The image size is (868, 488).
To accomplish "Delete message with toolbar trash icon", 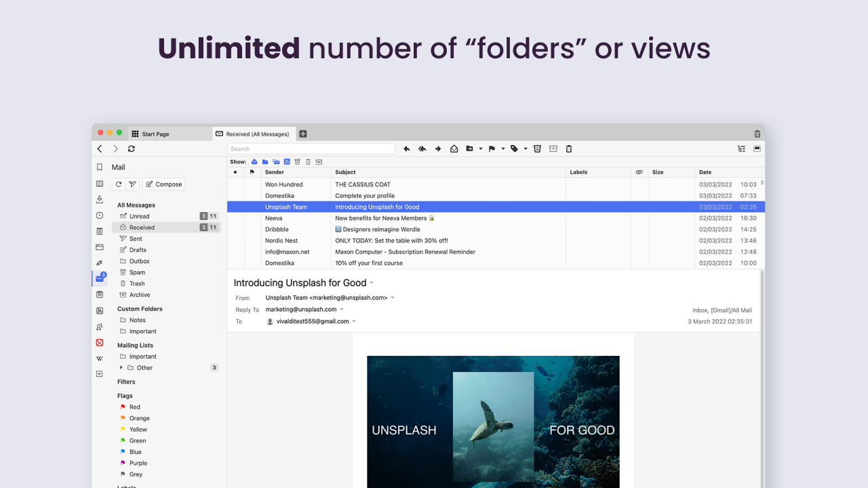I will [569, 148].
